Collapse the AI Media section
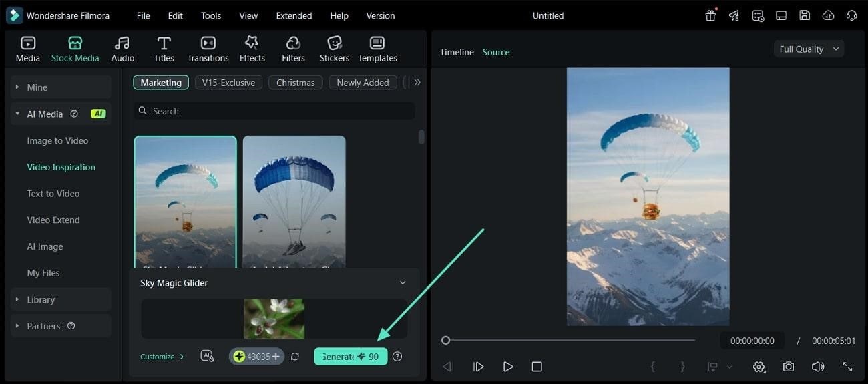 point(18,114)
